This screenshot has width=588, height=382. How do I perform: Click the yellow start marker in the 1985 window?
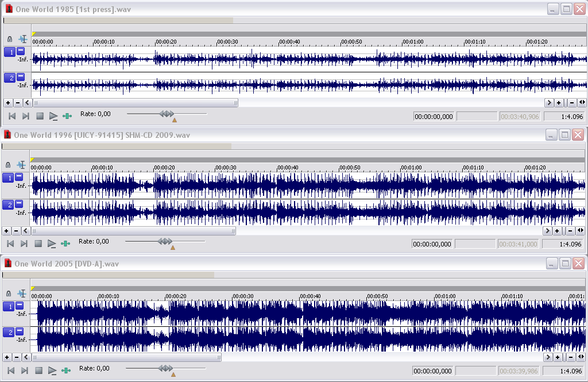point(34,34)
